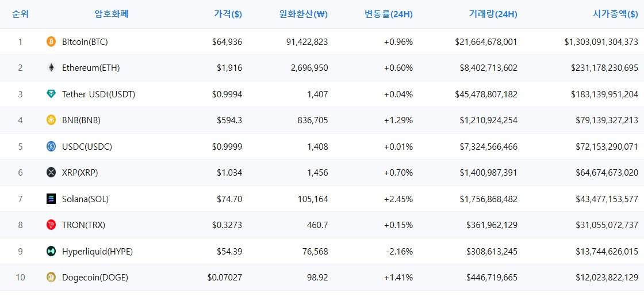
Task: Click Bitcoin market cap $1,303,091,304,373
Action: click(601, 42)
